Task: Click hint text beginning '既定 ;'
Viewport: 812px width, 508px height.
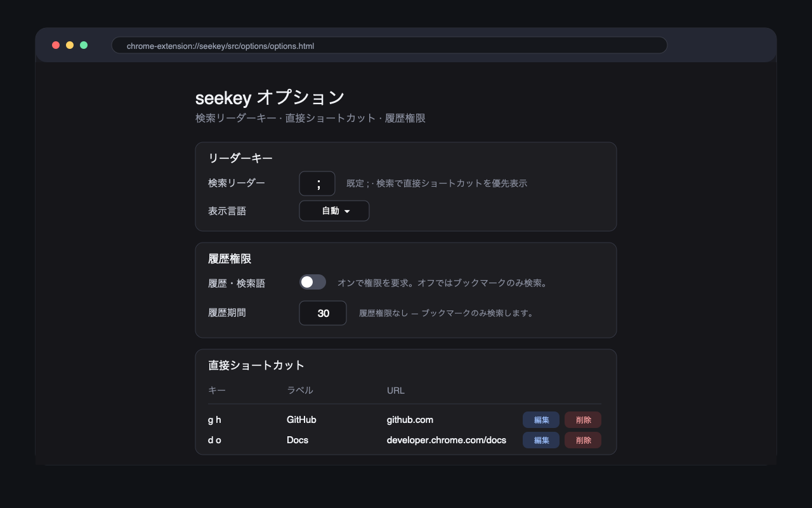Action: click(436, 184)
